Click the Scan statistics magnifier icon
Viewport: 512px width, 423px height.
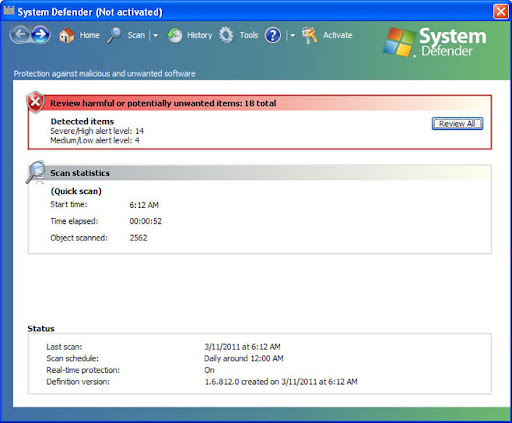35,172
